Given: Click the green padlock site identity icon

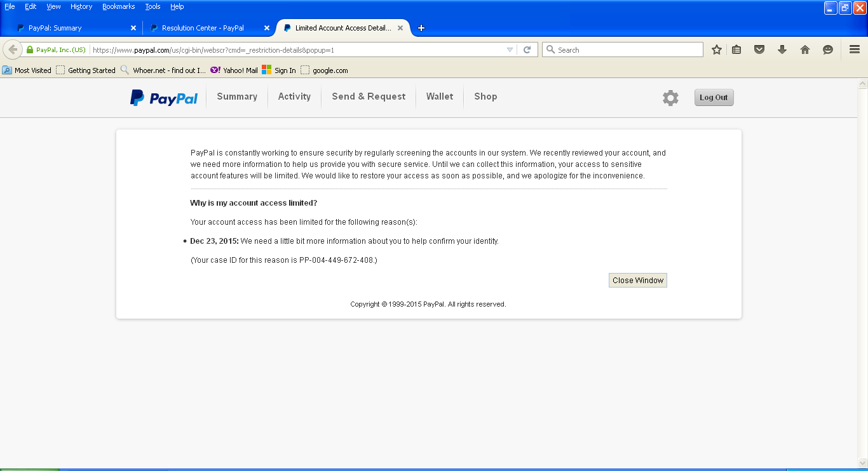Looking at the screenshot, I should click(x=29, y=50).
